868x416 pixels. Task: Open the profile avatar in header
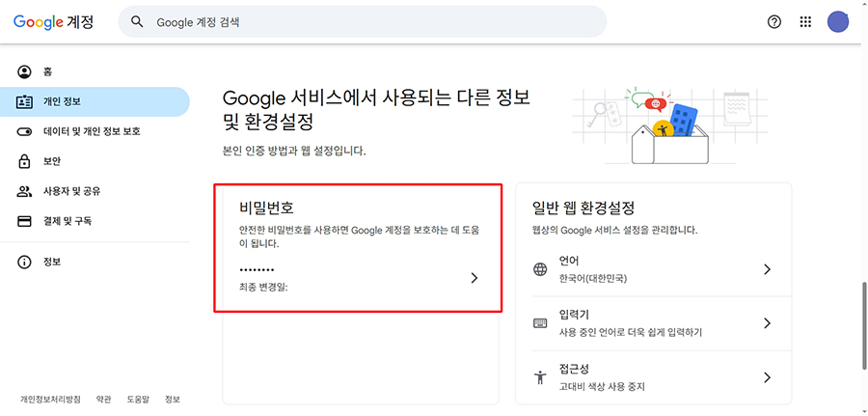(838, 22)
